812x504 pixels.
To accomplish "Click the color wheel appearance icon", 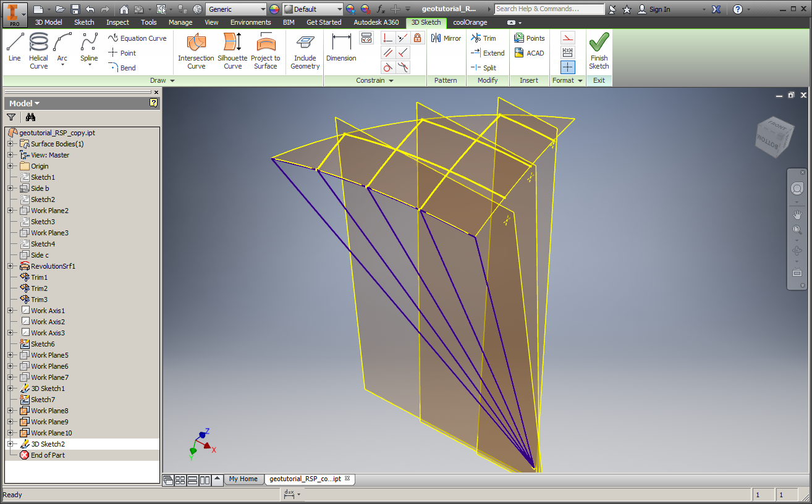I will [x=274, y=9].
